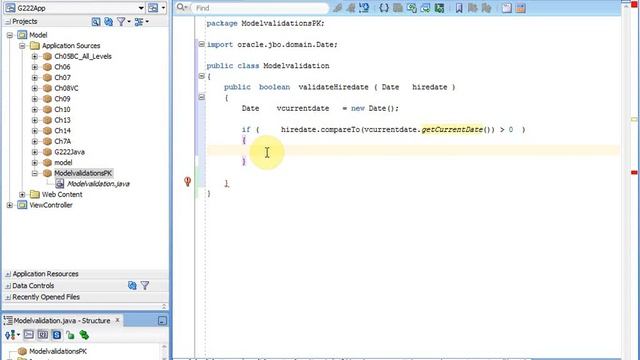
Task: Click the Data Controls filter icon
Action: pyautogui.click(x=145, y=285)
